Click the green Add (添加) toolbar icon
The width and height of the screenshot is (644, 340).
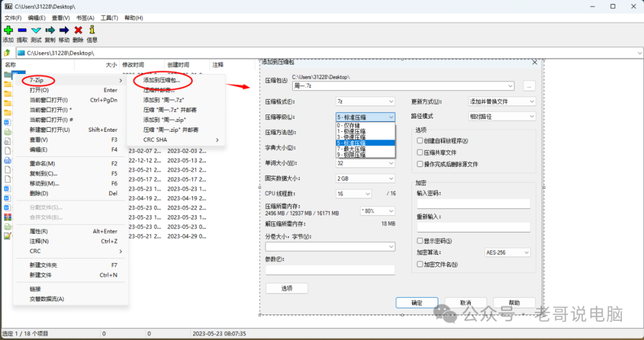(8, 30)
